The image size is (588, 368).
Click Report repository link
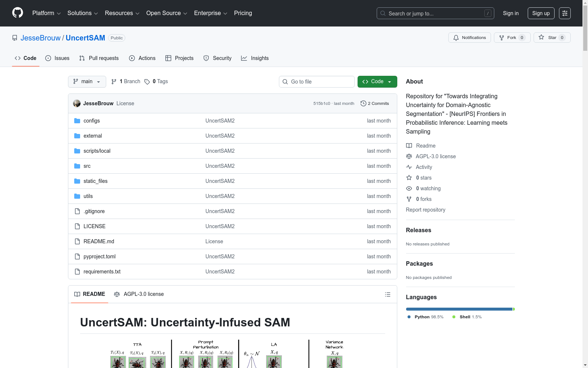pos(426,210)
